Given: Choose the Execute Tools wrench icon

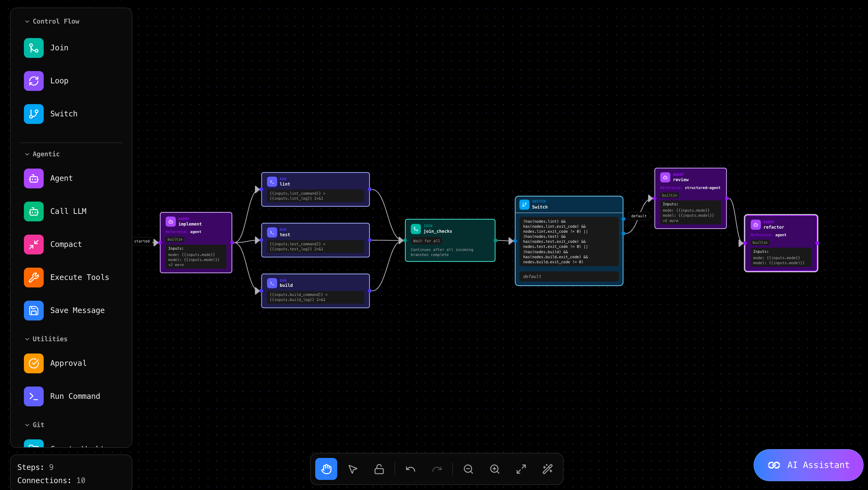Looking at the screenshot, I should pyautogui.click(x=34, y=277).
